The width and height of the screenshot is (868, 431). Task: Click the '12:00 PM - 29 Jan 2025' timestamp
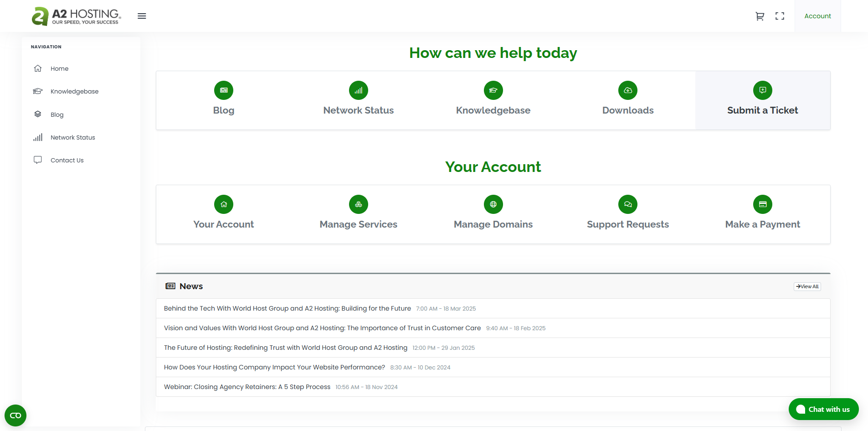(444, 348)
